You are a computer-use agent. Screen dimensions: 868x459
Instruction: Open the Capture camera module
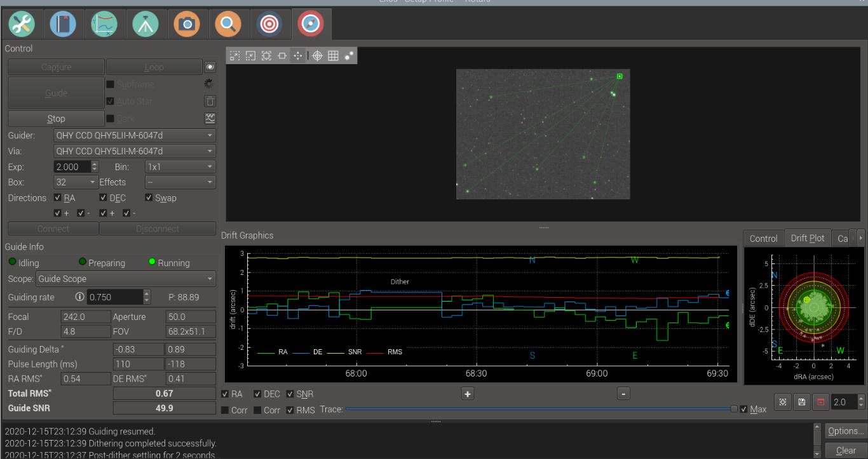pos(187,24)
